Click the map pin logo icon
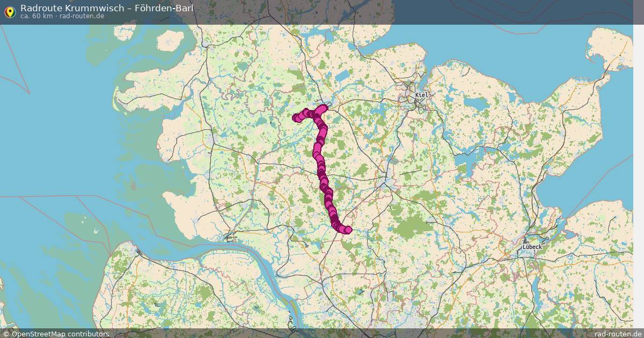The width and height of the screenshot is (644, 338). click(10, 12)
